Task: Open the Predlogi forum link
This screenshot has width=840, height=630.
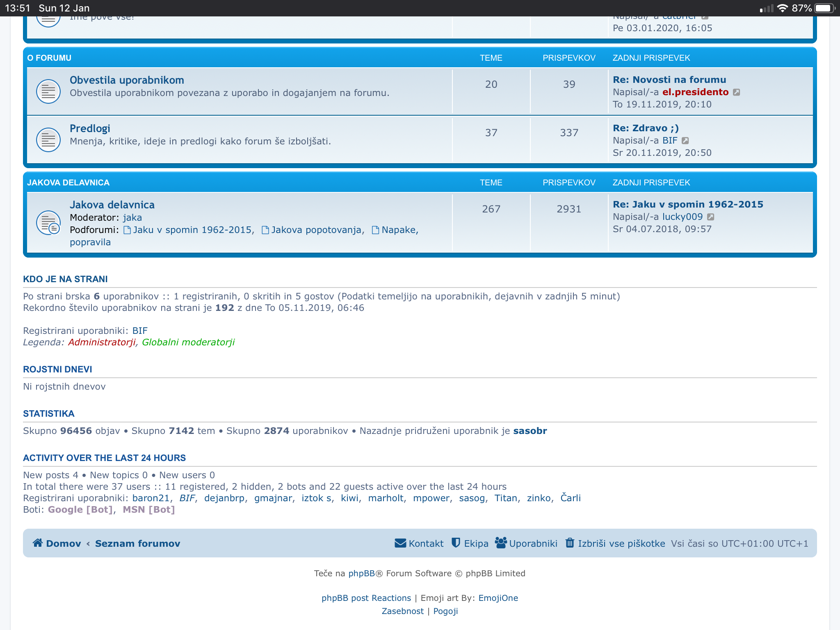Action: click(x=90, y=128)
